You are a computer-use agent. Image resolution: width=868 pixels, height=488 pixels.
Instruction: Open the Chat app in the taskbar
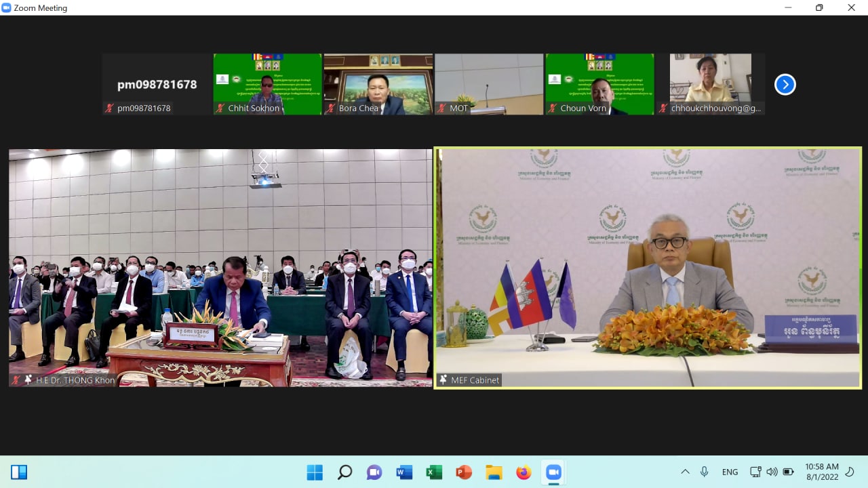click(x=374, y=472)
